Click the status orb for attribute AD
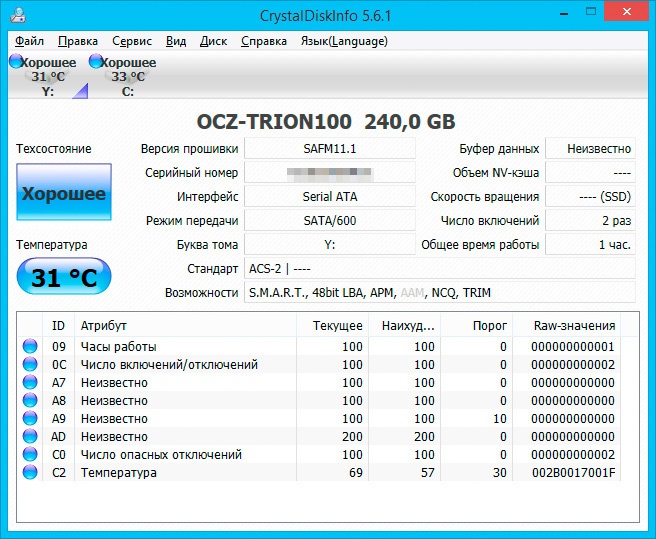Viewport: 656px width, 539px height. pos(30,436)
